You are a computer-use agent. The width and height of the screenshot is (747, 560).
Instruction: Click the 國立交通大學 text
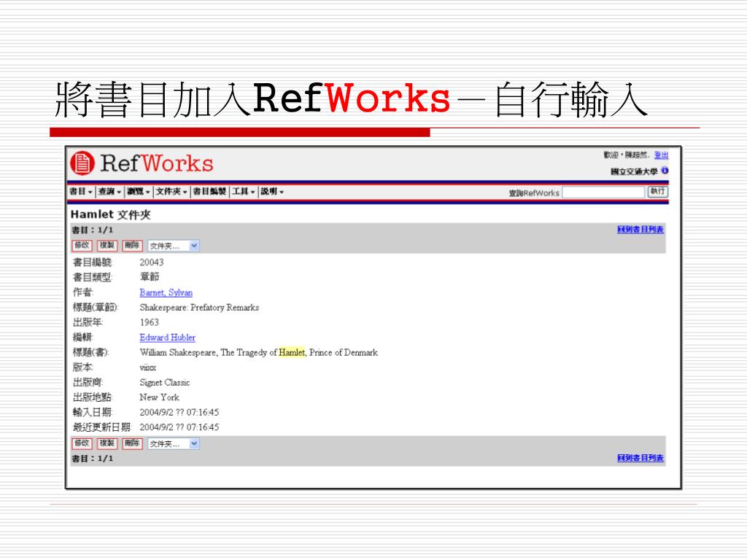[634, 171]
